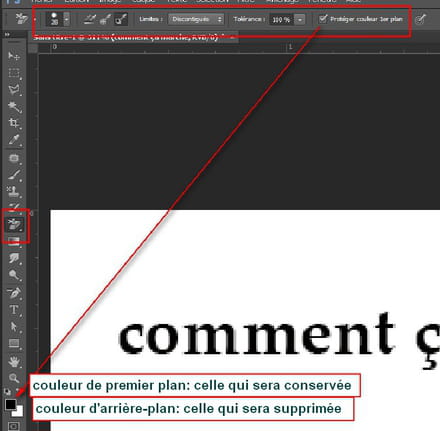
Task: Enable background swatch sampling option
Action: [121, 19]
